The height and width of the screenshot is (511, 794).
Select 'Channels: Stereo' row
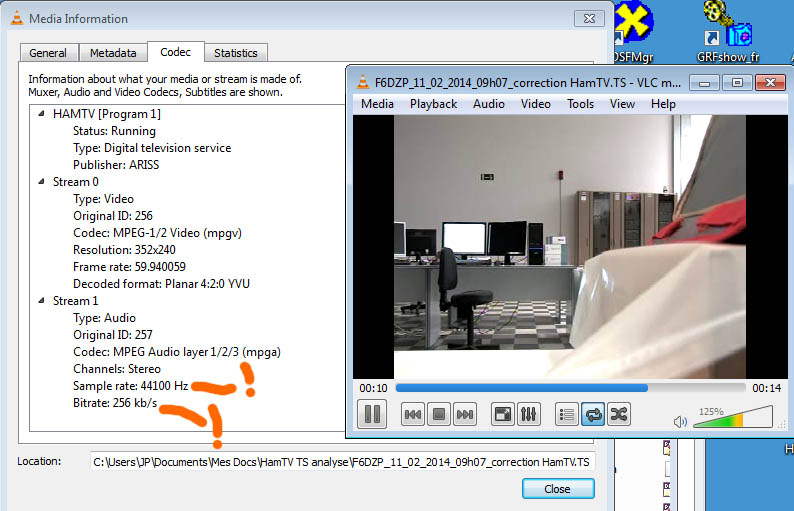116,369
